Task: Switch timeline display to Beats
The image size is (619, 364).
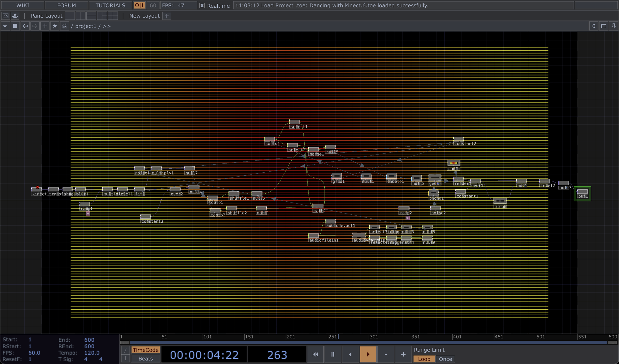Action: 146,359
